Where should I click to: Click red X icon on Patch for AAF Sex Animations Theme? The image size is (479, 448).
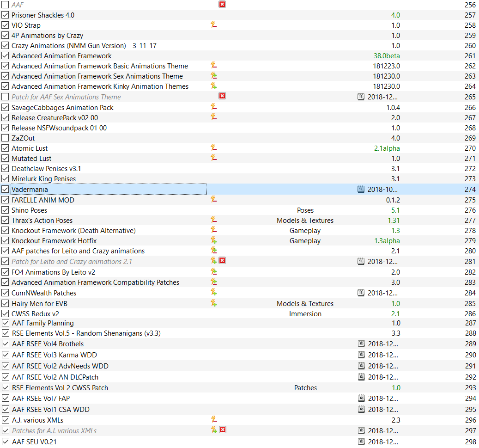tap(222, 96)
